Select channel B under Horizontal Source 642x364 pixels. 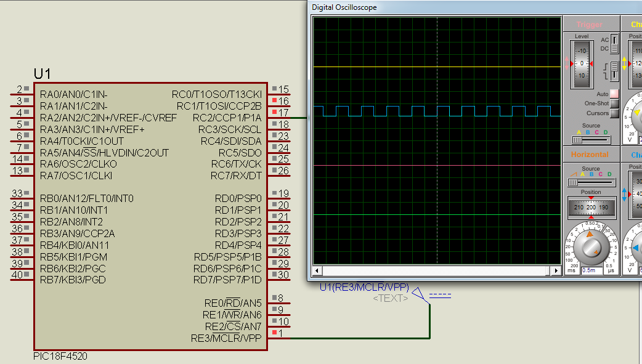[x=590, y=174]
